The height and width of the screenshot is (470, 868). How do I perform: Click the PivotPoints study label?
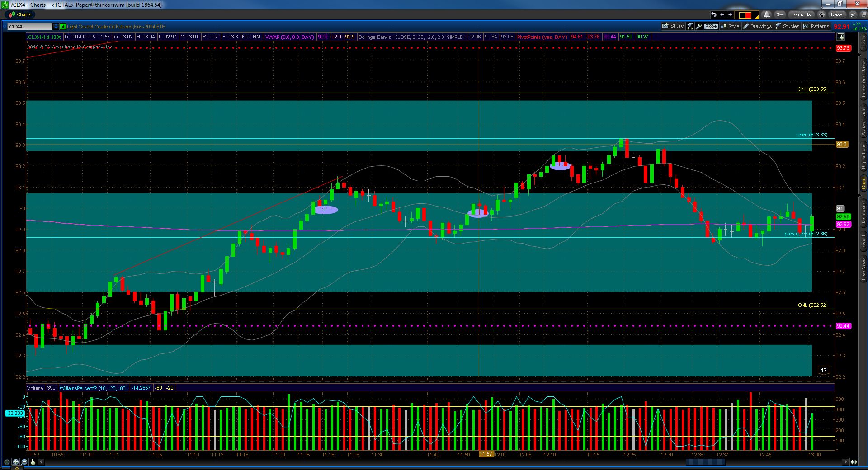[x=542, y=37]
